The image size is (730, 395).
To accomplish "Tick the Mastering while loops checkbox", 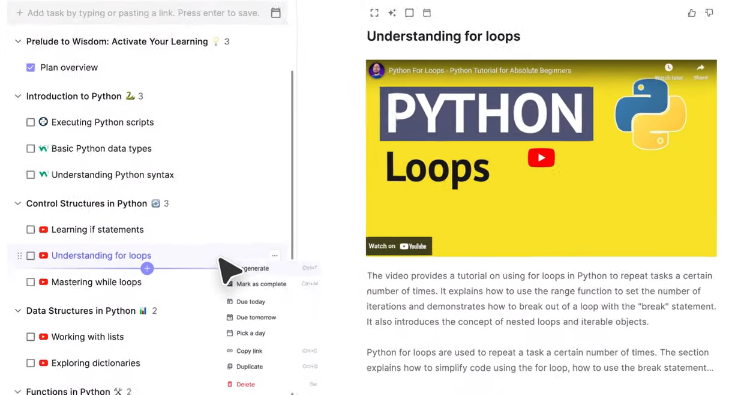I will pyautogui.click(x=31, y=282).
